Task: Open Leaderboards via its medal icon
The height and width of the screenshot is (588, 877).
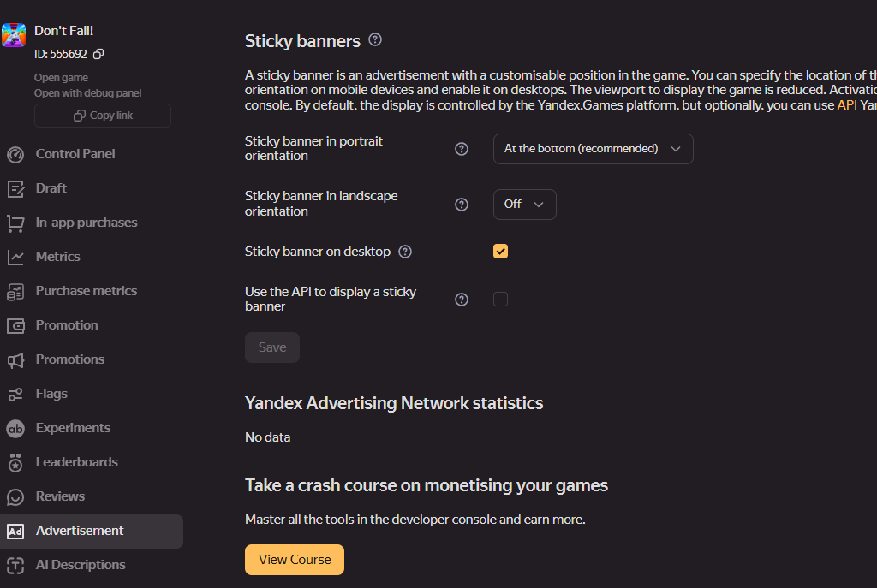Action: pos(15,463)
